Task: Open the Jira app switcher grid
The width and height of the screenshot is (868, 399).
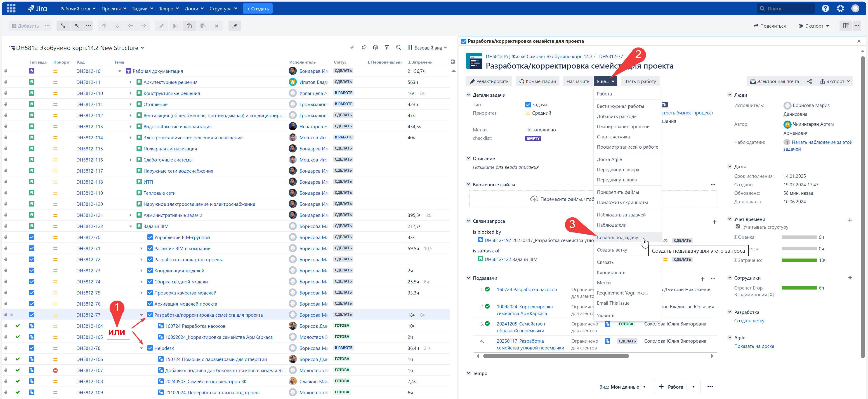Action: (11, 8)
